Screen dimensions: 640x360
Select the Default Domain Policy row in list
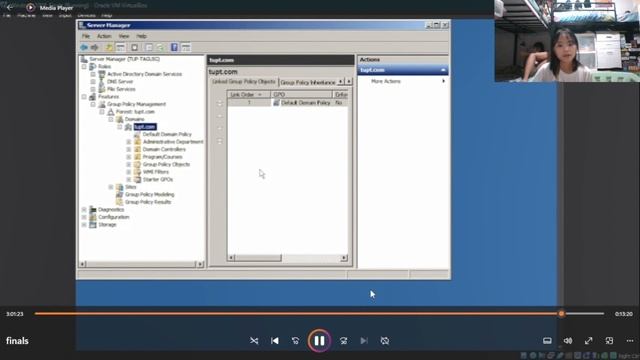(288, 103)
